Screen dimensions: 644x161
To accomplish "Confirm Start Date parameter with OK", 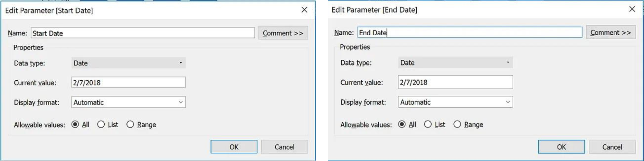I will (x=234, y=147).
